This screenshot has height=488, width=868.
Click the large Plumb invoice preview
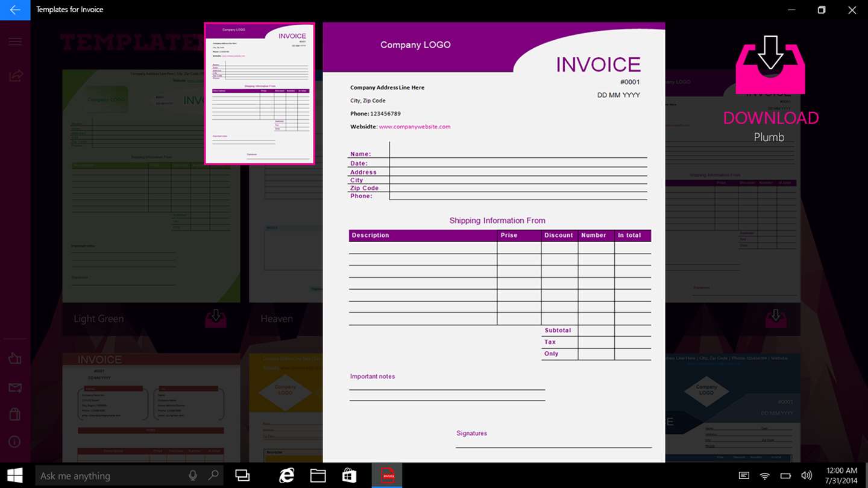pyautogui.click(x=494, y=242)
